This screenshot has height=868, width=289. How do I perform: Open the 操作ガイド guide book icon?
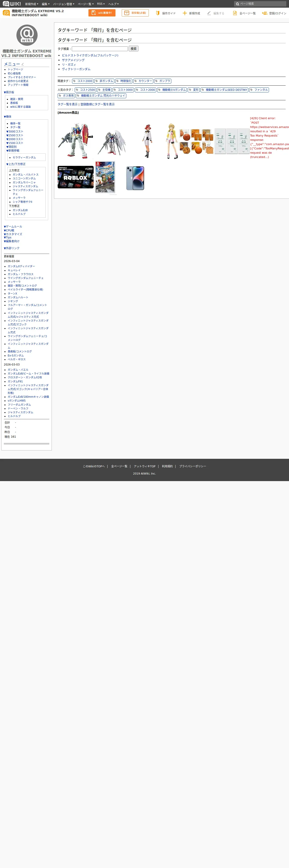point(158,13)
